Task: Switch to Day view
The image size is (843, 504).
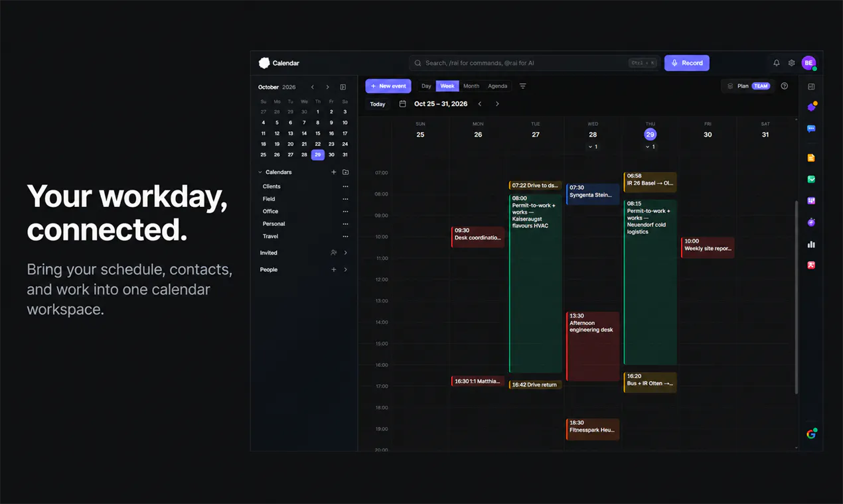Action: pos(426,86)
